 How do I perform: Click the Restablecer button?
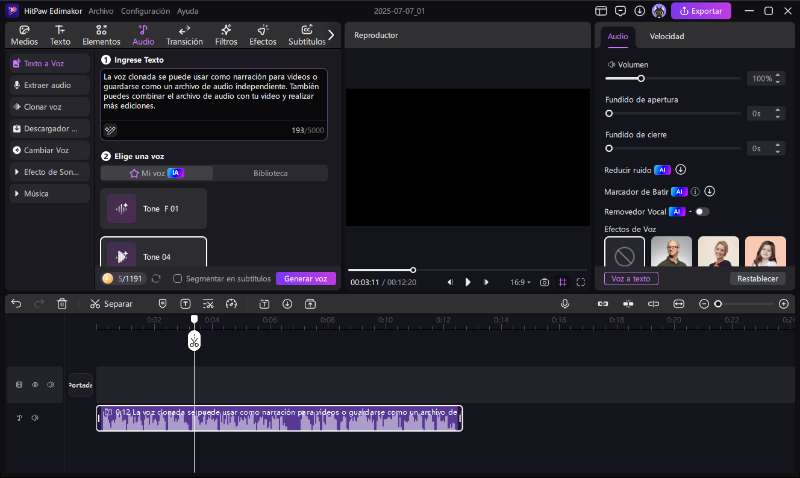point(758,279)
